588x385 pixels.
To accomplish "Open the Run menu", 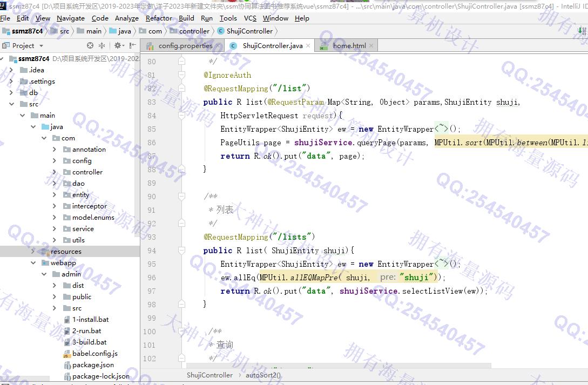I will click(x=207, y=18).
